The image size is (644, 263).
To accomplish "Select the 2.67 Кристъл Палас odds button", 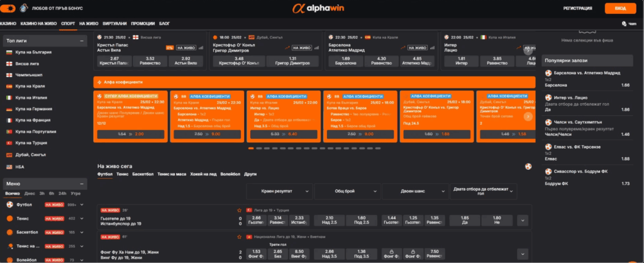I will (113, 61).
